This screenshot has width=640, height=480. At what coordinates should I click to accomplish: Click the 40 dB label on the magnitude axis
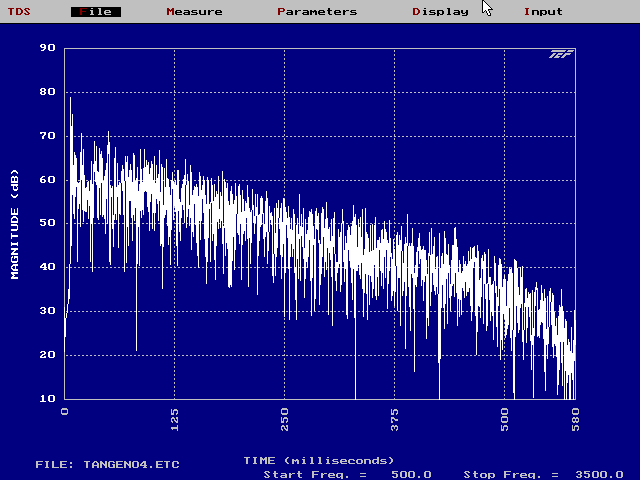click(48, 267)
